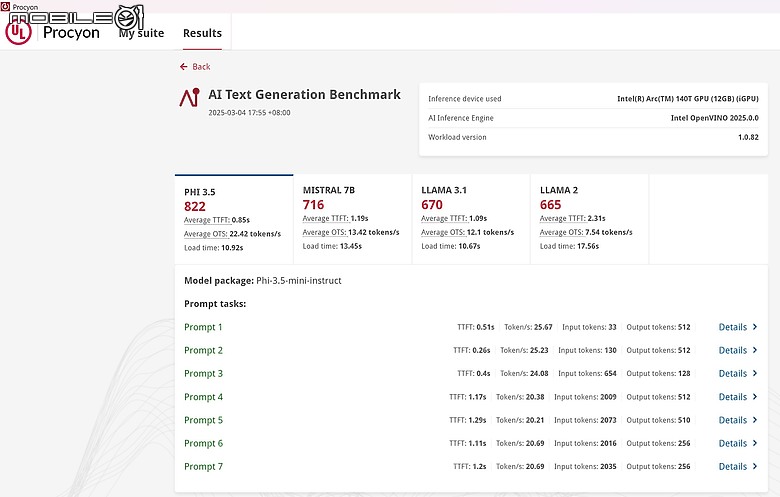Click Prompt 3 Output tokens 128 value
The image size is (780, 497).
(x=684, y=374)
